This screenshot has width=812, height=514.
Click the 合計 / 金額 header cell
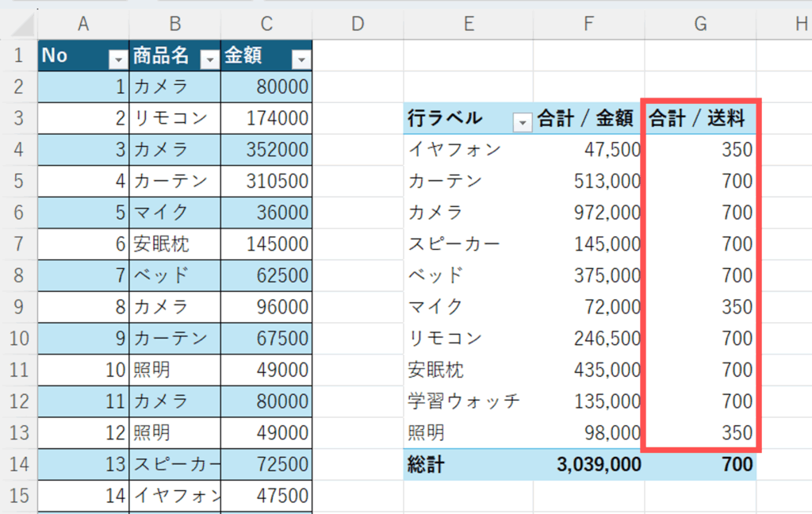click(x=588, y=119)
